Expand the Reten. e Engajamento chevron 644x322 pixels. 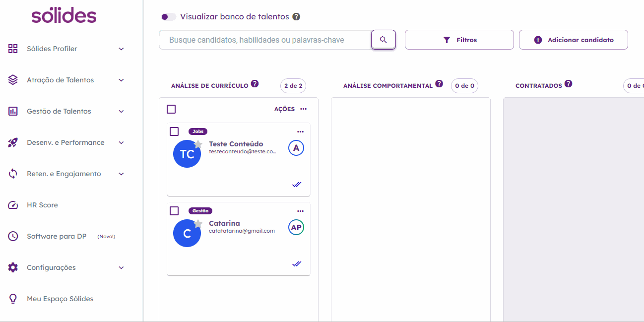pos(122,174)
